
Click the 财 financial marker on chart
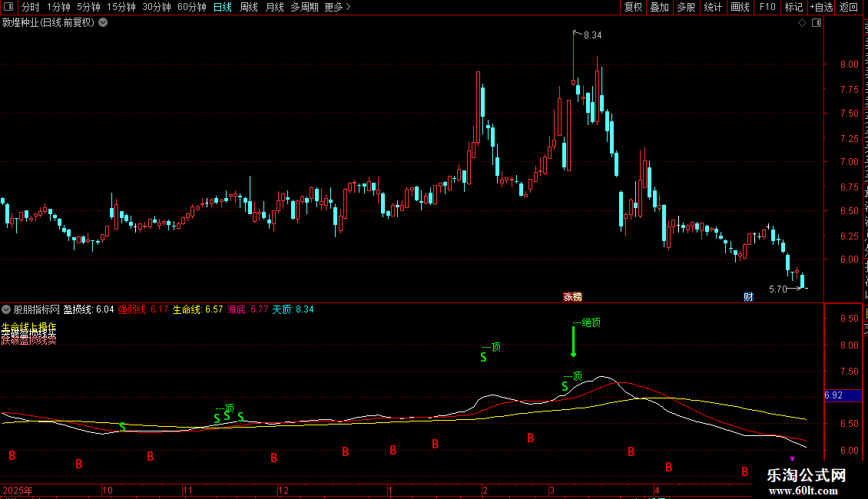pyautogui.click(x=748, y=297)
